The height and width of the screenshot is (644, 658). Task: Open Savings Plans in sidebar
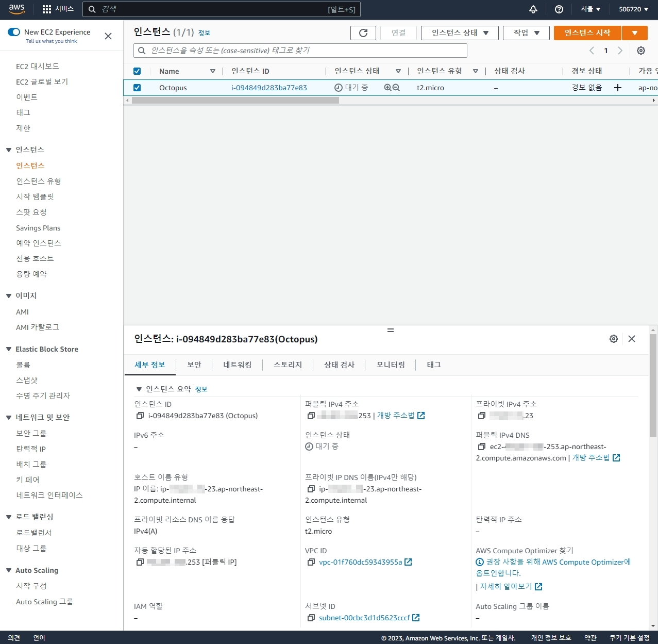click(x=38, y=228)
